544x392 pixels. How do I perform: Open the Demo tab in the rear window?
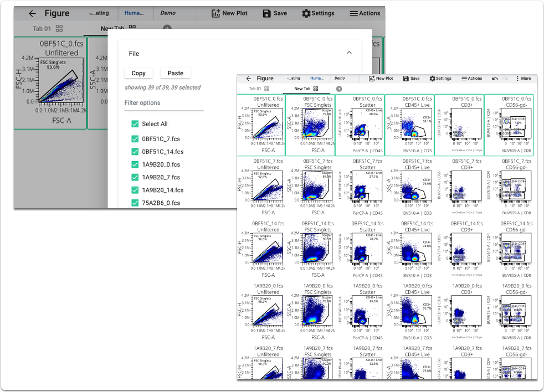pyautogui.click(x=168, y=13)
